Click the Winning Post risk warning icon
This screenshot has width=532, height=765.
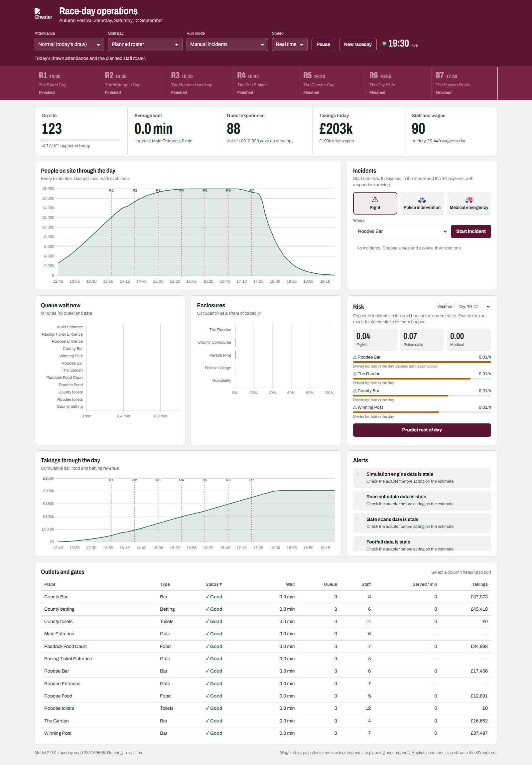tap(355, 407)
